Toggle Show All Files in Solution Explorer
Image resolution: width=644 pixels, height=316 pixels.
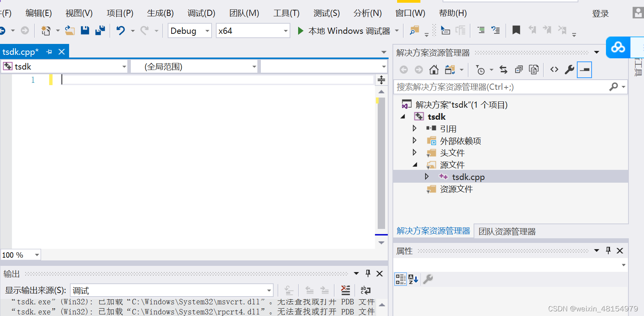534,70
